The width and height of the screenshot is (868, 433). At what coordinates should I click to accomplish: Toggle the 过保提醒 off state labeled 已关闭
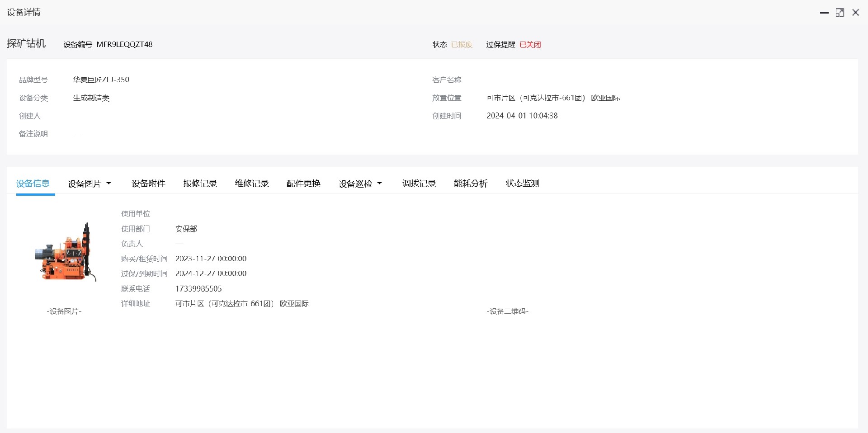coord(529,44)
